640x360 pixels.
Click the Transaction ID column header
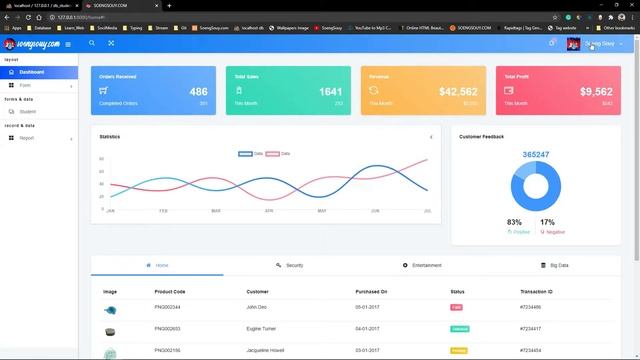pos(536,292)
